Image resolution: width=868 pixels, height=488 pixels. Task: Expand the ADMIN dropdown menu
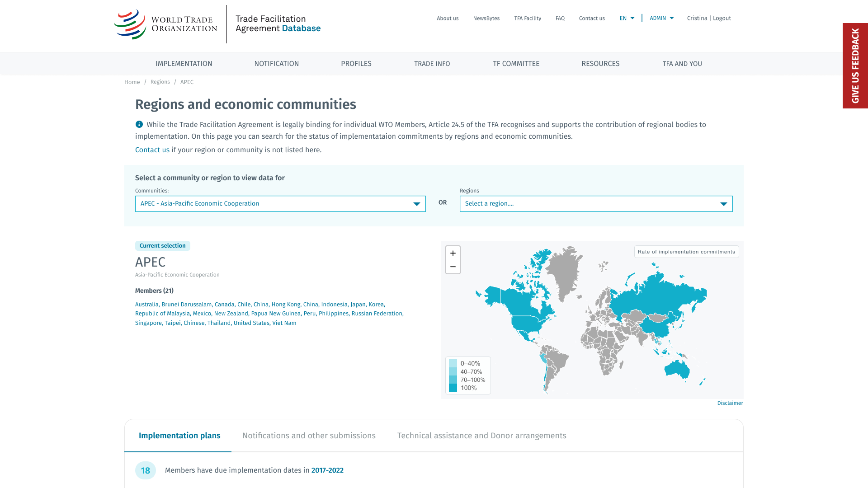(x=661, y=18)
